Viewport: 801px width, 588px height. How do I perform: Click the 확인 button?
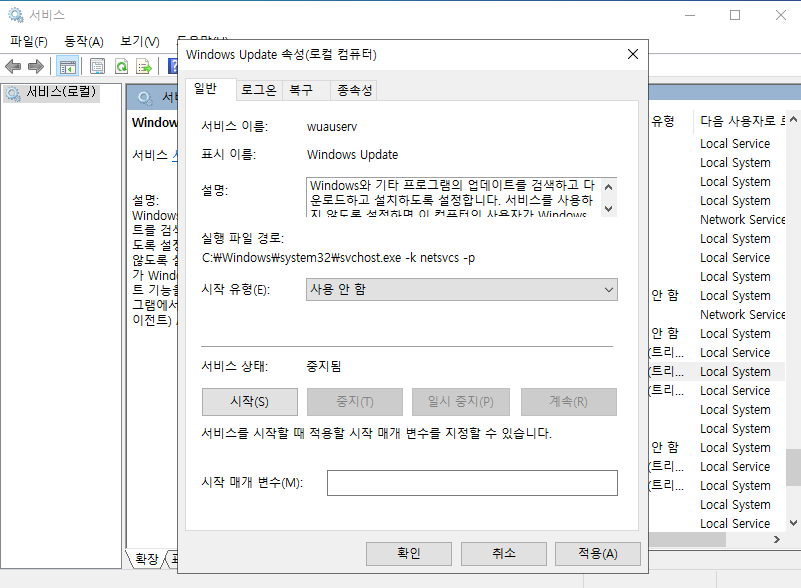point(409,554)
